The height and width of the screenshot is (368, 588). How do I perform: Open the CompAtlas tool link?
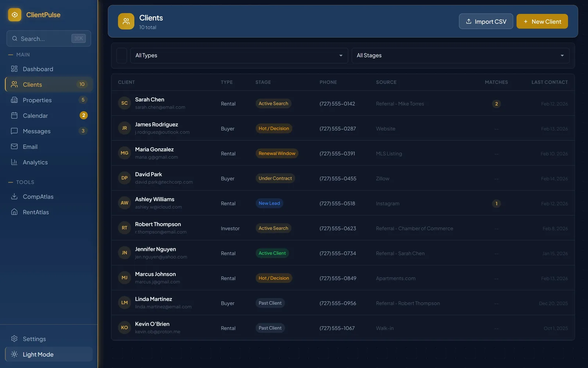pos(49,197)
